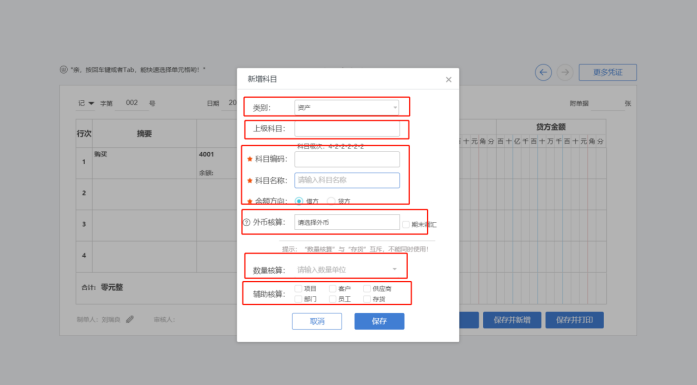This screenshot has width=697, height=385.
Task: Click the 保存并新增 button
Action: [512, 320]
